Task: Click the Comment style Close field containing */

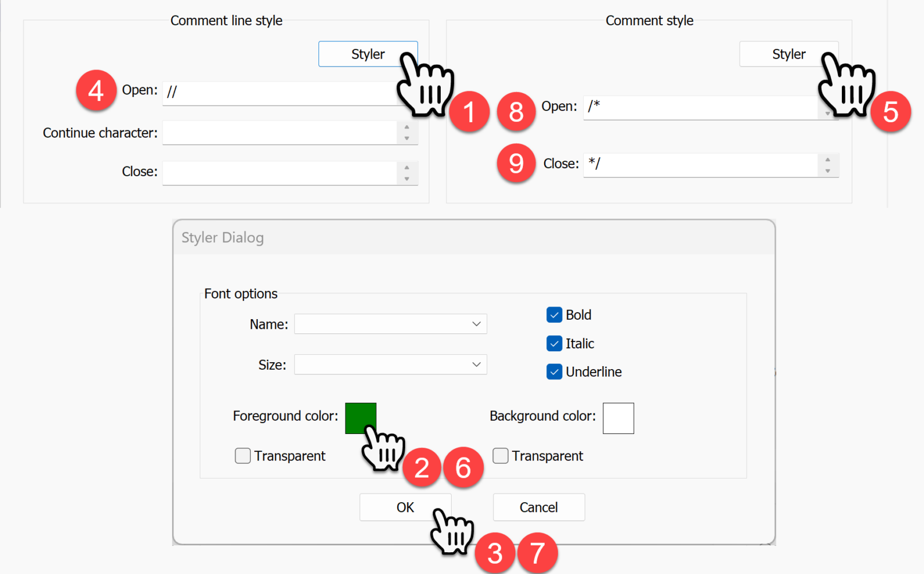Action: (700, 165)
